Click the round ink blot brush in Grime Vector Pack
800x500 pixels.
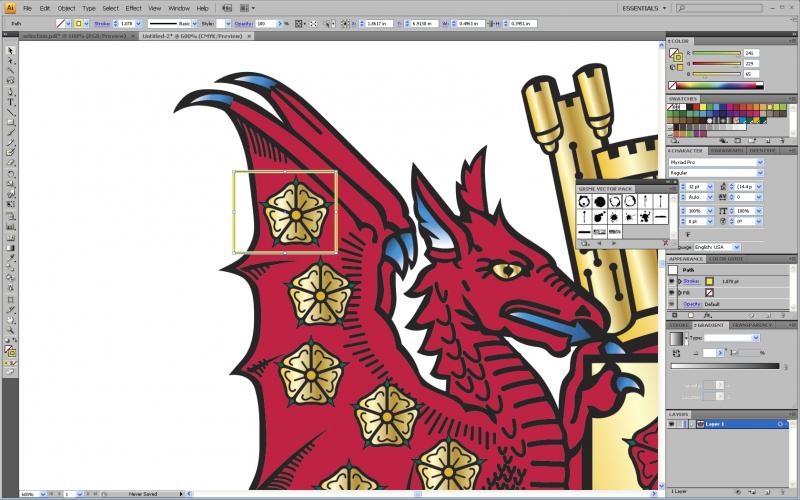[599, 202]
